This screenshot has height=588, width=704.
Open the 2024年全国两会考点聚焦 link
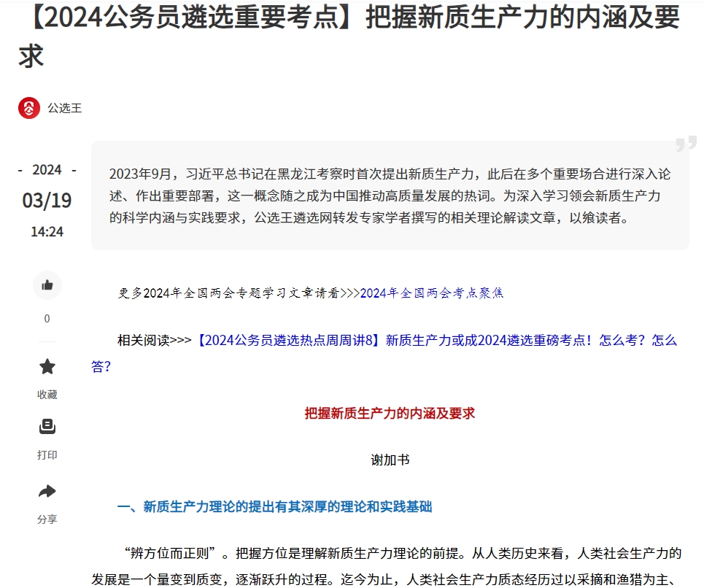432,293
